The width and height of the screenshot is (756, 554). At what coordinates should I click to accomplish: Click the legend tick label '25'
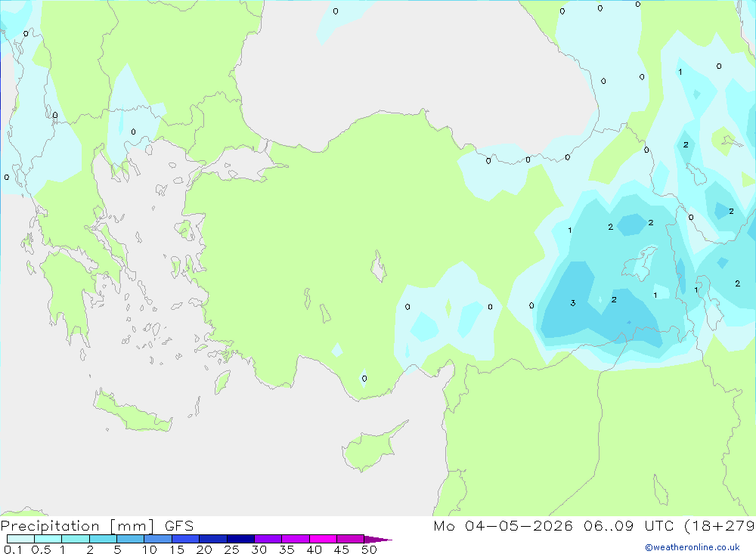232,549
